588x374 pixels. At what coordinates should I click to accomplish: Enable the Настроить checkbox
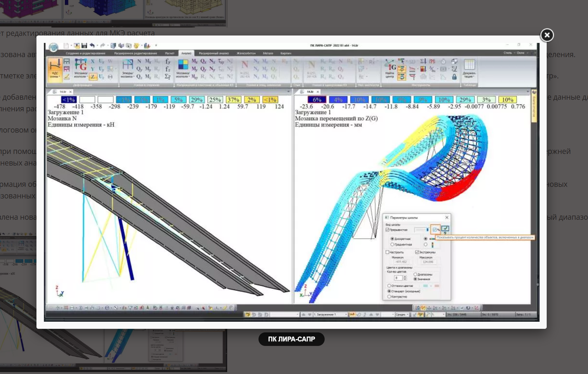(x=388, y=252)
